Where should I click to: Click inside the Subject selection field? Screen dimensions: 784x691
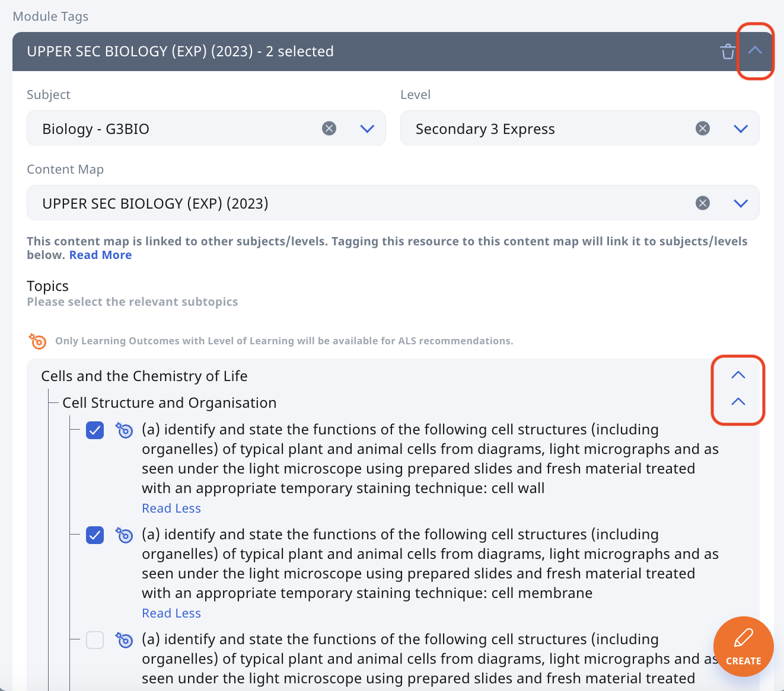click(178, 128)
